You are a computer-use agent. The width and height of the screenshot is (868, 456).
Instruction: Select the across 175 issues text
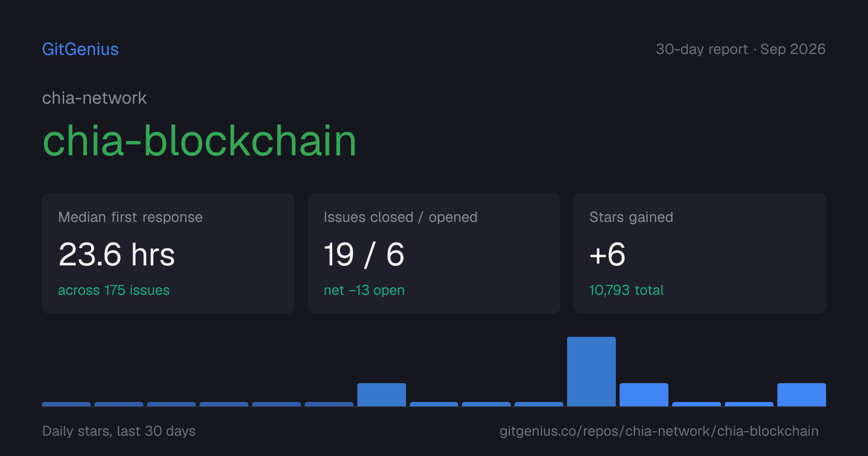coord(114,290)
